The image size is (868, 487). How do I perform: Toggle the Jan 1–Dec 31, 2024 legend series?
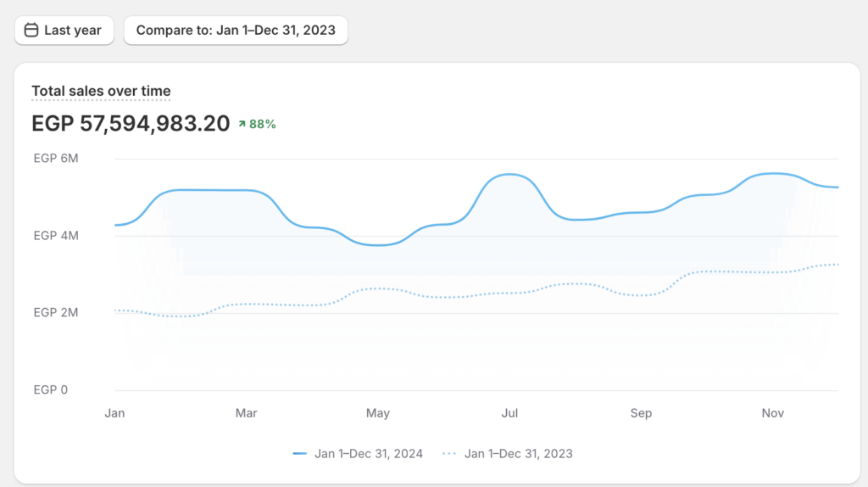(x=368, y=454)
